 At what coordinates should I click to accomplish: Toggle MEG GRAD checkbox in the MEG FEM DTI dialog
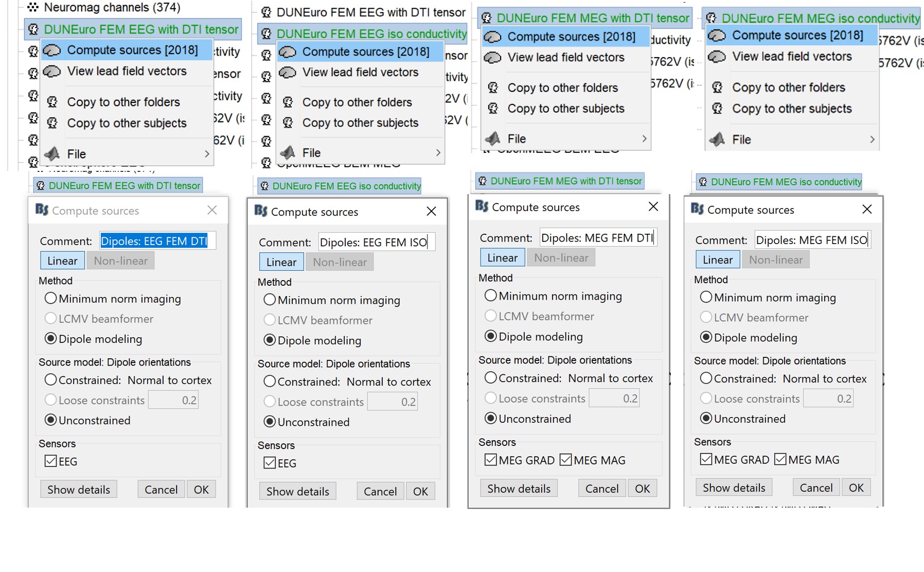click(x=491, y=460)
